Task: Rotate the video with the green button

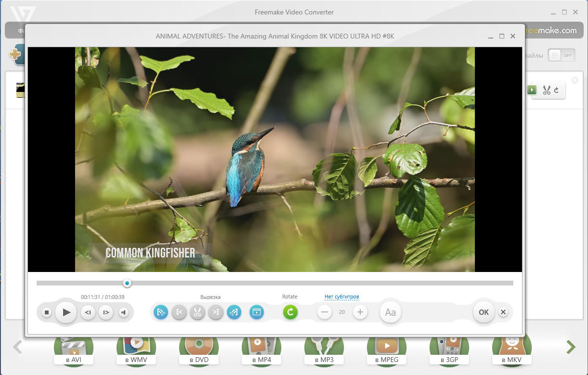Action: [290, 312]
